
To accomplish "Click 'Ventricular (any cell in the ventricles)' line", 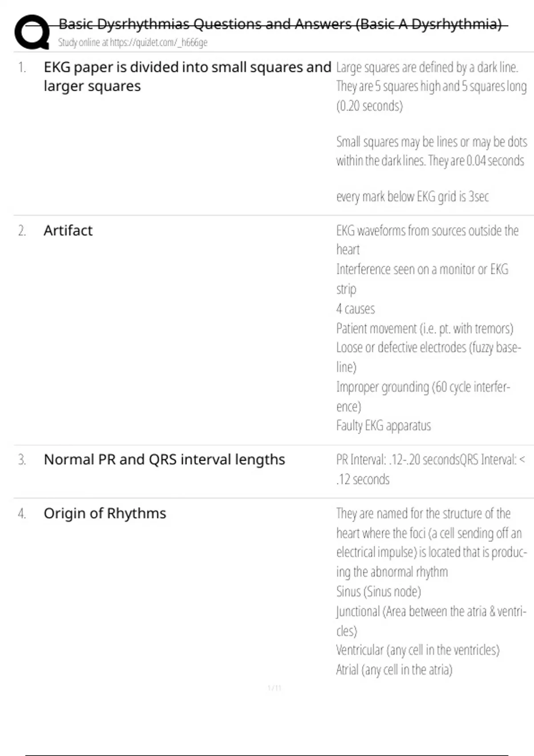I will click(x=418, y=650).
